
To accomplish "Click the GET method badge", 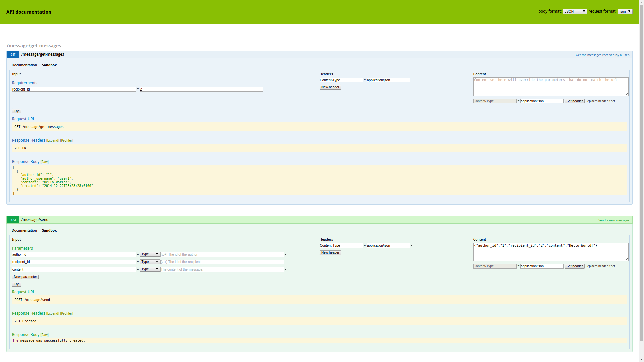I will click(13, 55).
